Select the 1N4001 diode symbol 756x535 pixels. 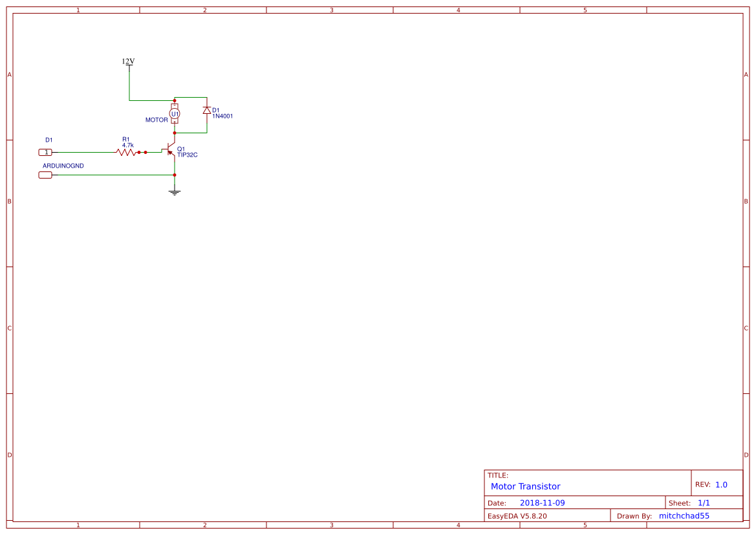pyautogui.click(x=207, y=111)
